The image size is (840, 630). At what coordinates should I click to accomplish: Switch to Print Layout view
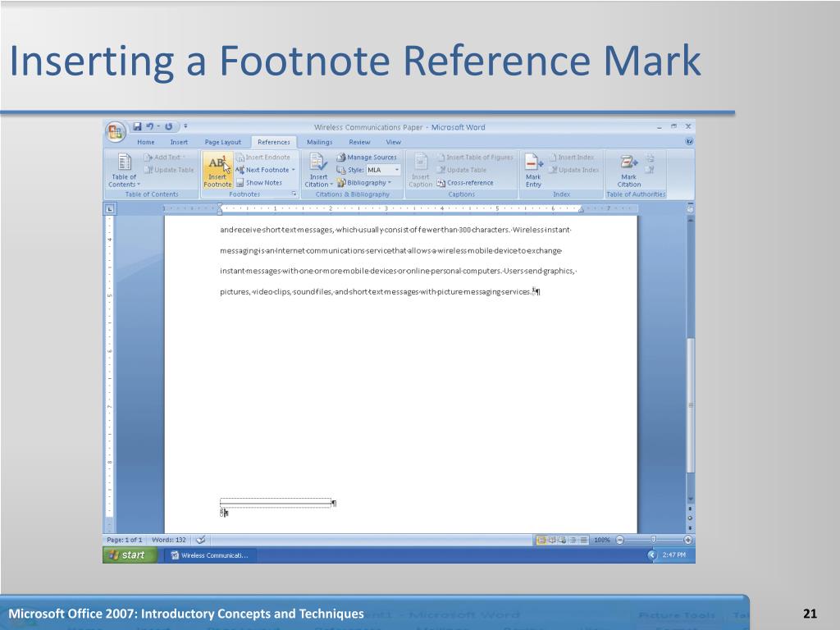tap(541, 540)
